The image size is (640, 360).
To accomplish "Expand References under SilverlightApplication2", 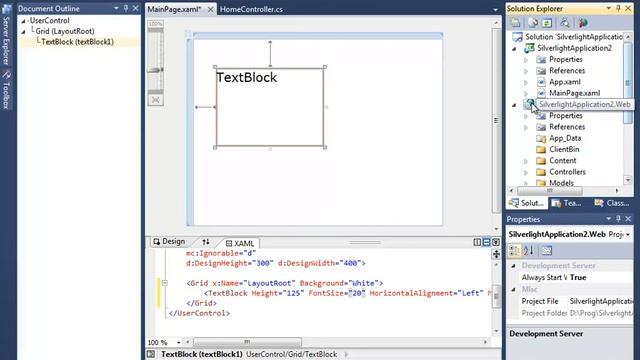I will click(x=526, y=71).
